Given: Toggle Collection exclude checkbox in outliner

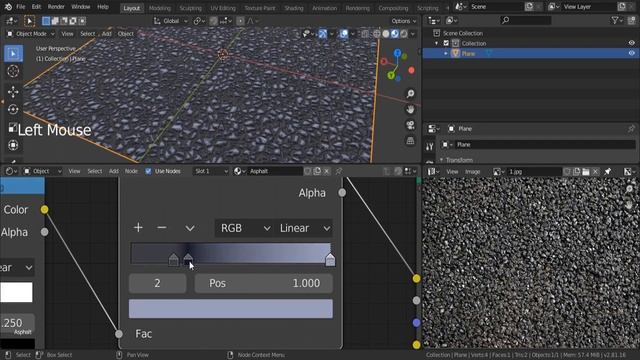Looking at the screenshot, I should pos(446,43).
